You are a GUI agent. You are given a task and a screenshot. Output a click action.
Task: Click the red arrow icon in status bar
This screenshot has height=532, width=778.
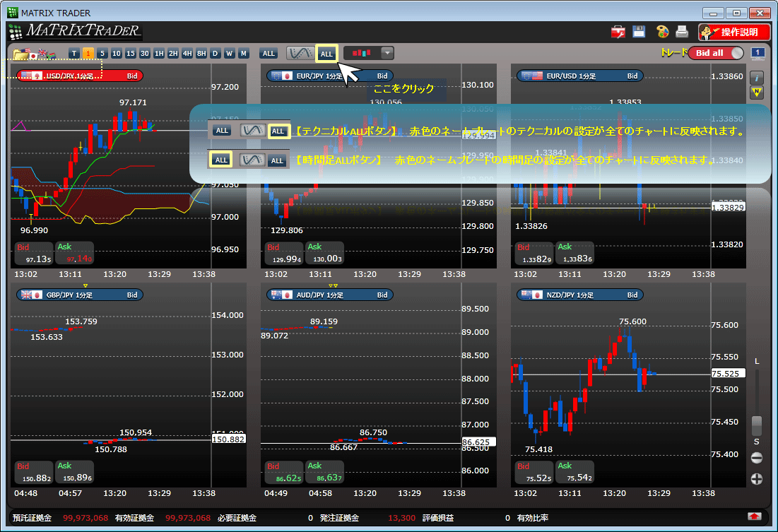(754, 516)
